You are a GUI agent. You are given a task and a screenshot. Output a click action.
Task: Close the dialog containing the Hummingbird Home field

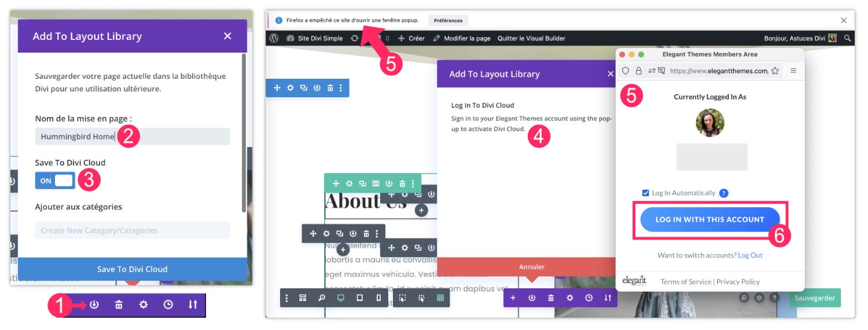[x=227, y=36]
